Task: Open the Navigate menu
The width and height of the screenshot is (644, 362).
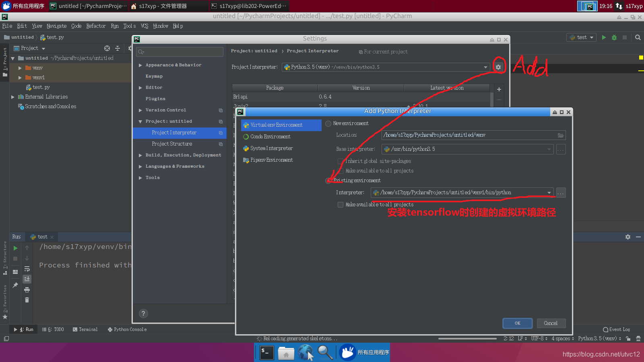Action: coord(56,26)
